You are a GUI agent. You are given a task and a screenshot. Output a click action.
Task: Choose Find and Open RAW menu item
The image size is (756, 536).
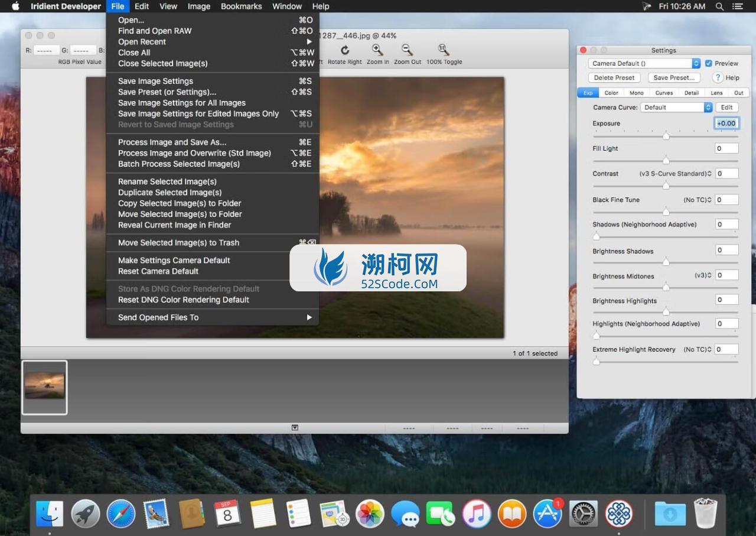[213, 31]
